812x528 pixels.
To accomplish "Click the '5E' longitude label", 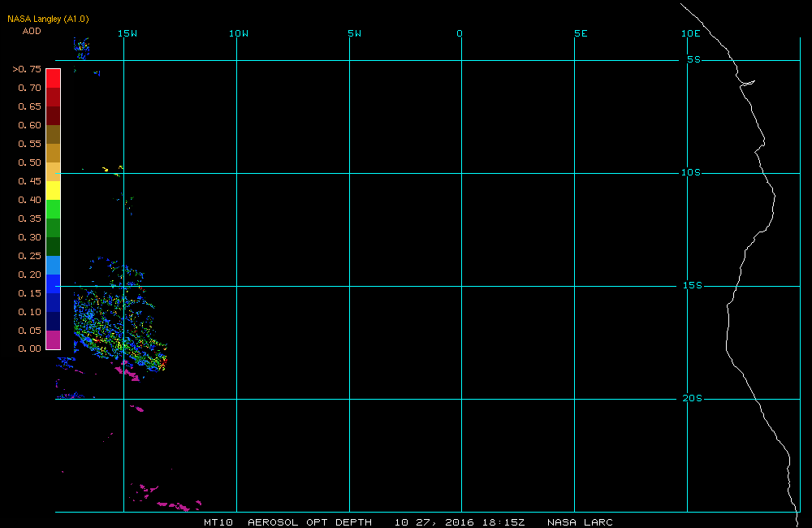I will tap(581, 33).
